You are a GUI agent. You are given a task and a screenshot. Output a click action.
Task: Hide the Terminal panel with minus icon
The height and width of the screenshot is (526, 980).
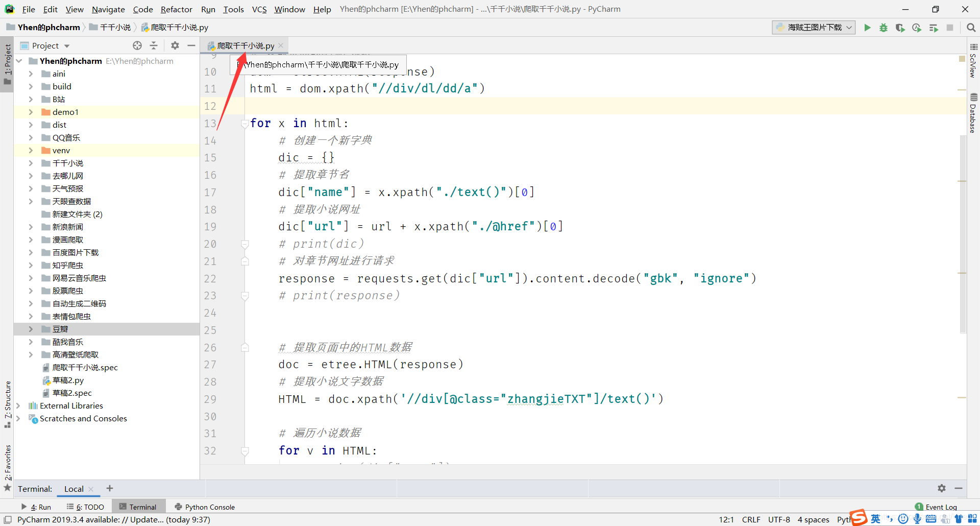(x=959, y=488)
